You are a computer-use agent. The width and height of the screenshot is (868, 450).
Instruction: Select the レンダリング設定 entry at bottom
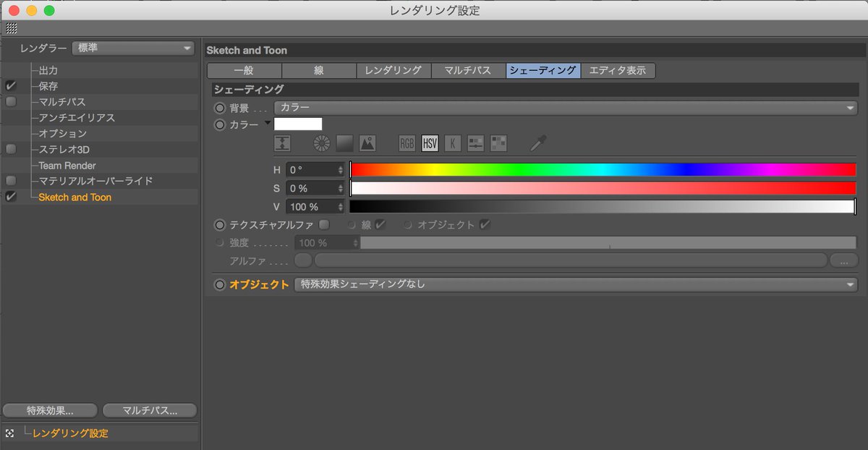tap(70, 433)
